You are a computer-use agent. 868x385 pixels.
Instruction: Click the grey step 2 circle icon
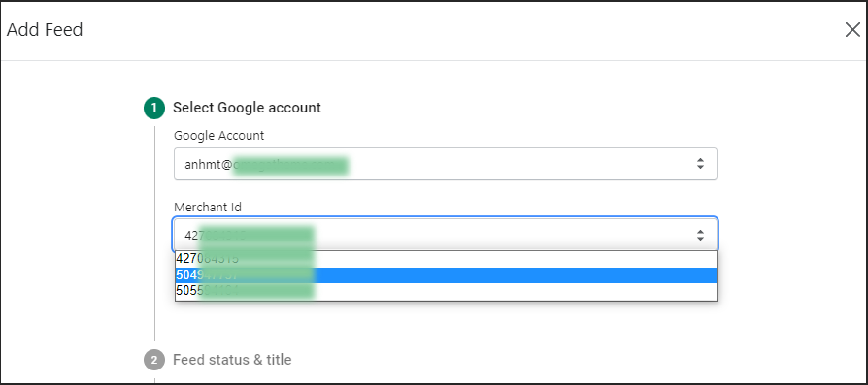pyautogui.click(x=154, y=360)
